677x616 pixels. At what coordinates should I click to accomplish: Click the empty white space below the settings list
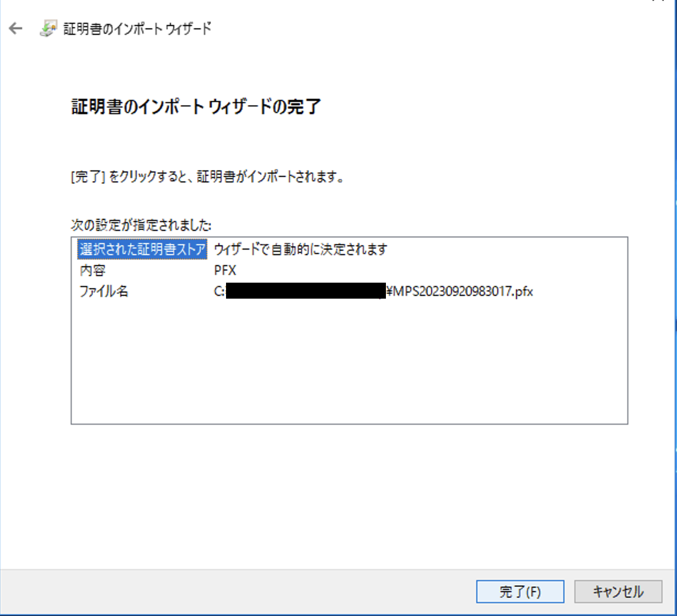click(x=349, y=496)
